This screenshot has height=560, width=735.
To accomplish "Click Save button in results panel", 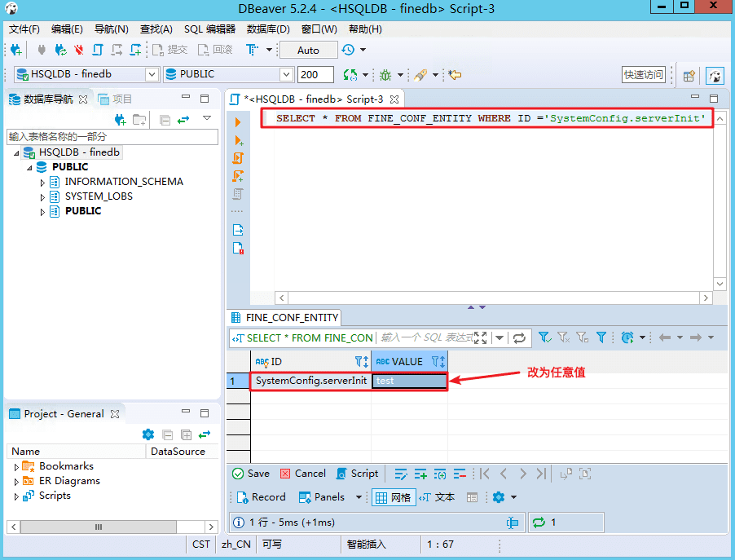I will point(251,474).
